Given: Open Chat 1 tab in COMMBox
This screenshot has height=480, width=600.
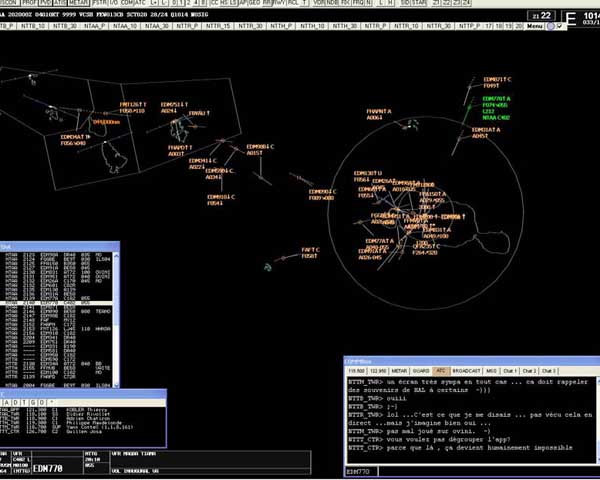Looking at the screenshot, I should 510,371.
